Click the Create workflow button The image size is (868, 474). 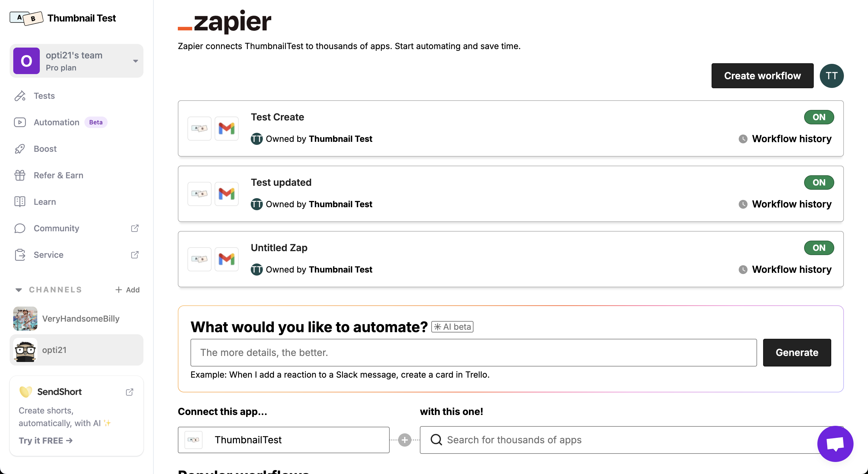[x=762, y=76]
